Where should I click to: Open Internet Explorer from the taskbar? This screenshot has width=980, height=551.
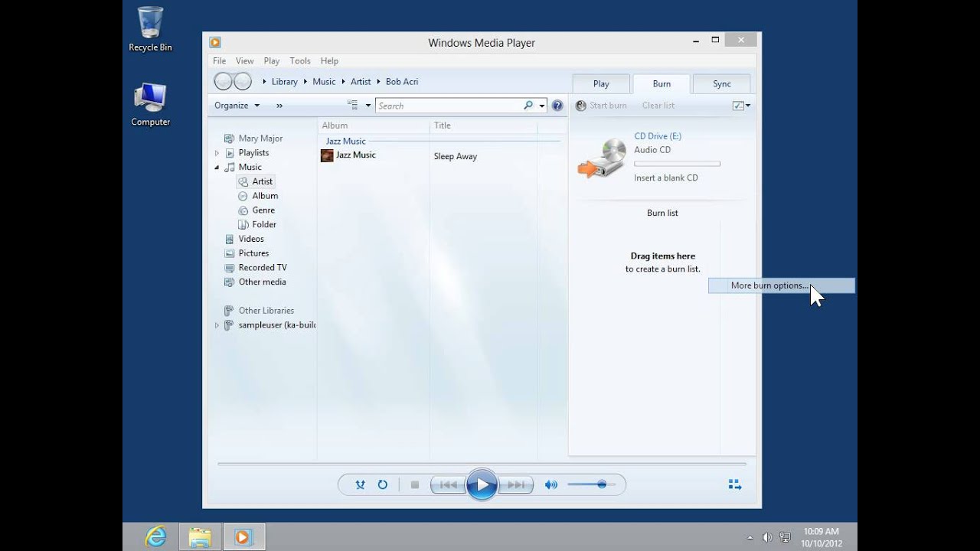click(x=155, y=537)
